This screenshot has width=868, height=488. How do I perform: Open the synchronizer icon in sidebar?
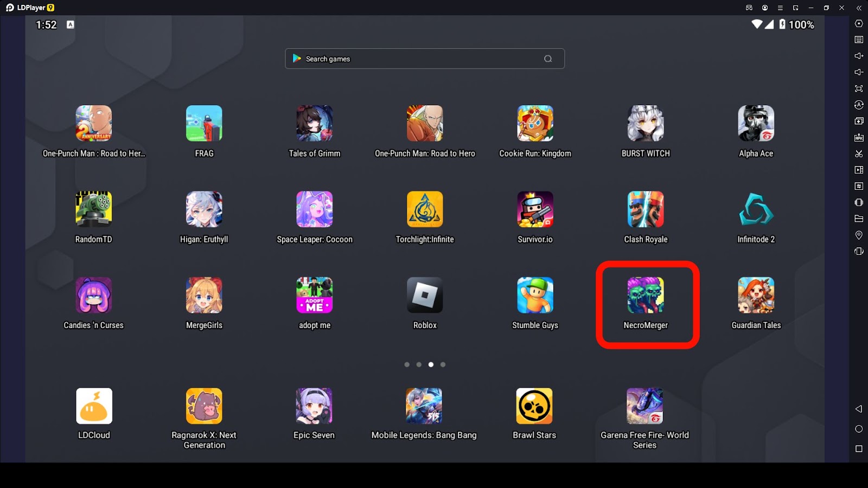859,186
